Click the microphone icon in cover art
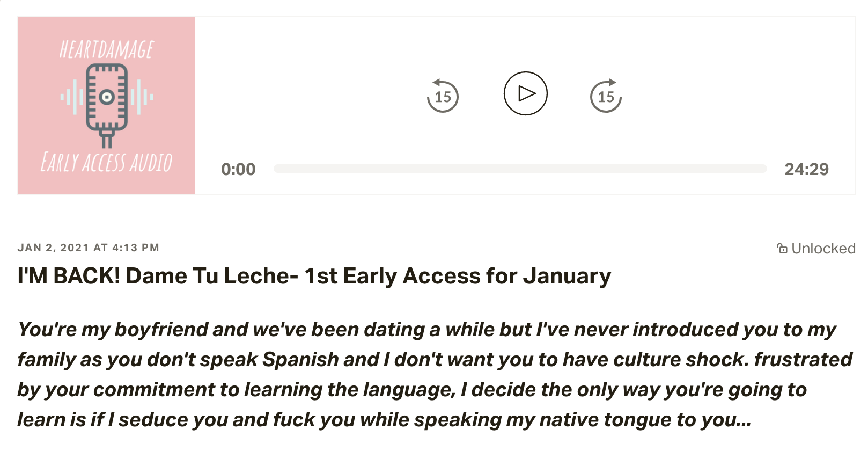Viewport: 868px width, 451px height. (107, 102)
